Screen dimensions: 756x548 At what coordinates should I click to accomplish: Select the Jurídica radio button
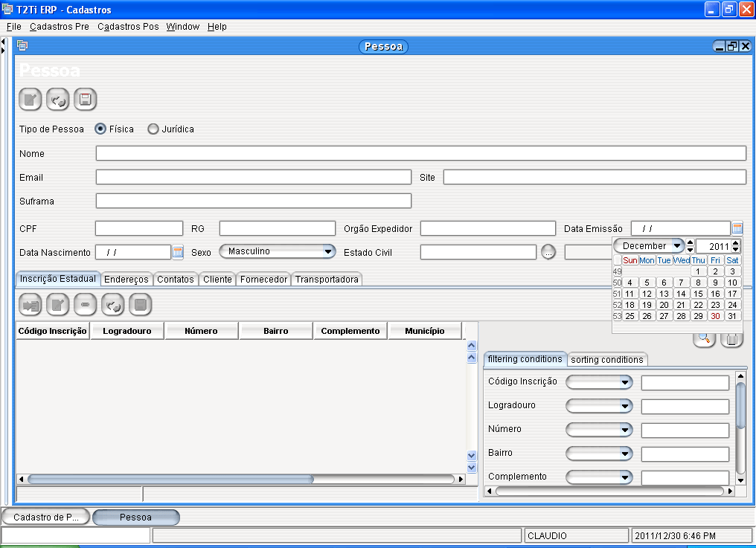(153, 129)
